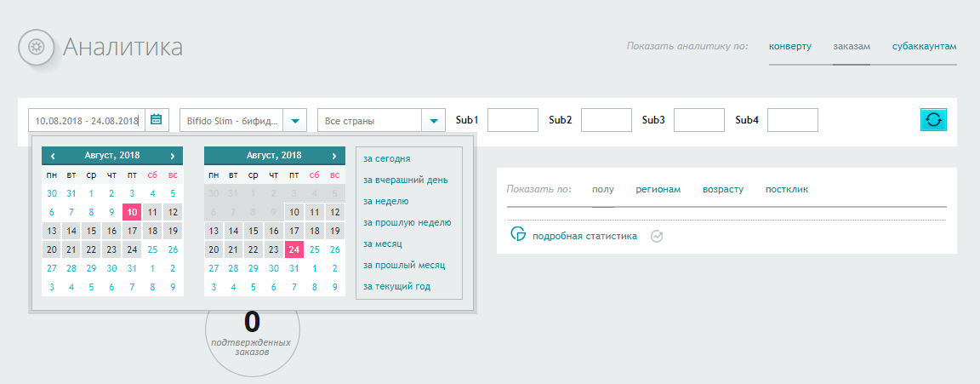Show statistics by возрасту
The height and width of the screenshot is (384, 980).
pyautogui.click(x=723, y=189)
